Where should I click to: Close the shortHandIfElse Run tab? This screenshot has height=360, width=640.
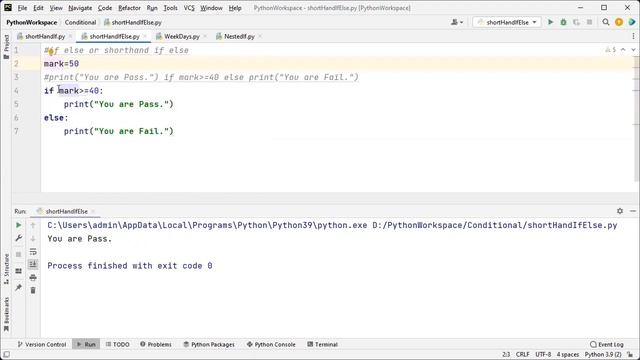pyautogui.click(x=93, y=211)
